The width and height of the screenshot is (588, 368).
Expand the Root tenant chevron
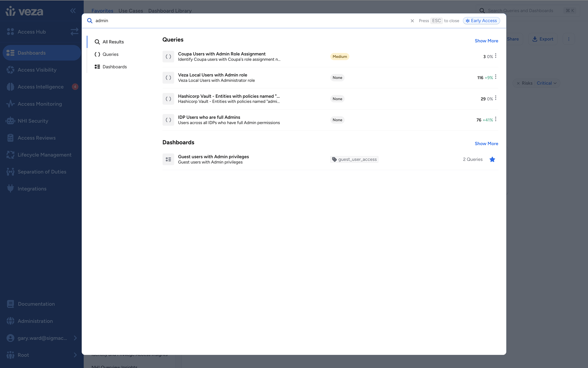coord(75,355)
